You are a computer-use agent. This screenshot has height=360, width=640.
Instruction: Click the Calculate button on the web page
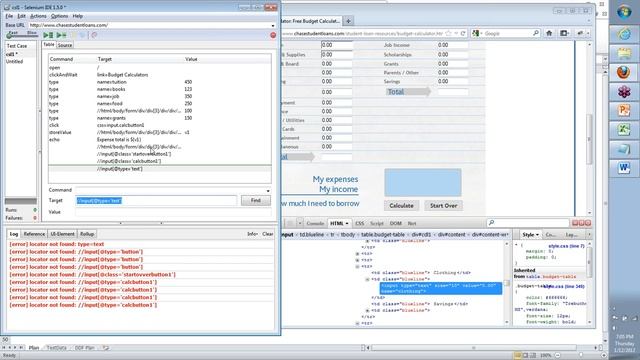tap(401, 205)
